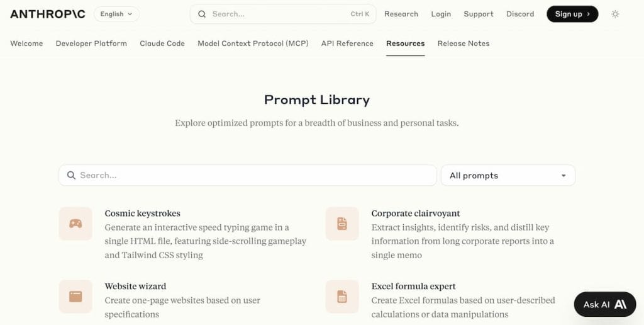The image size is (644, 325).
Task: Focus the prompt library Search field
Action: tap(248, 175)
